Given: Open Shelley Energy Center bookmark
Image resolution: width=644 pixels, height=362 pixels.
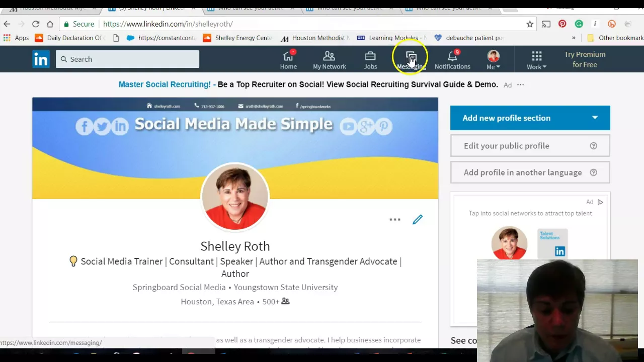Looking at the screenshot, I should tap(238, 38).
